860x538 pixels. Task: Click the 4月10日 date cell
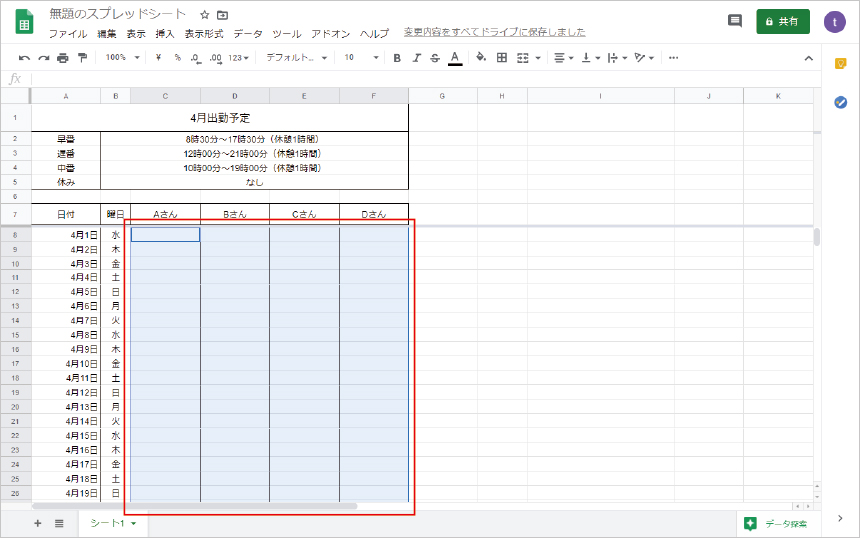point(66,364)
